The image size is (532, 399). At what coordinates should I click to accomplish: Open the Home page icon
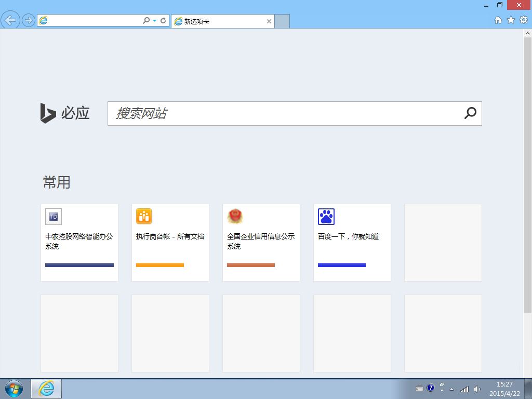click(x=498, y=20)
